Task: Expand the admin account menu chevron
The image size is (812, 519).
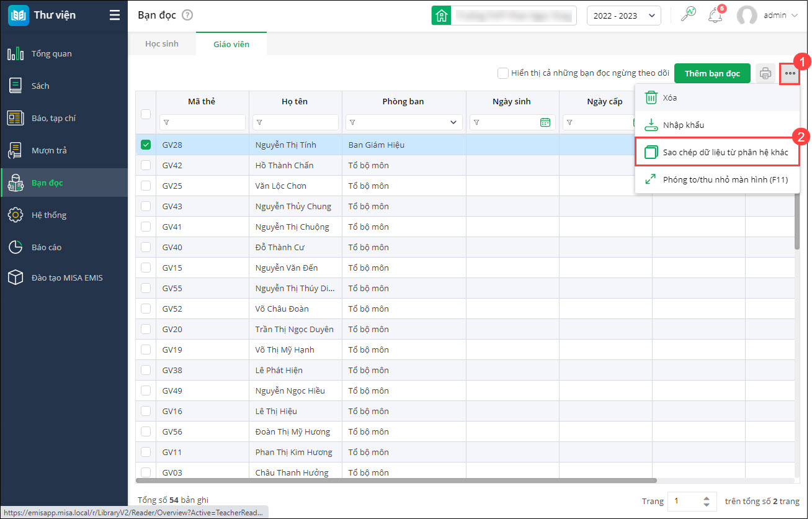Action: 795,16
